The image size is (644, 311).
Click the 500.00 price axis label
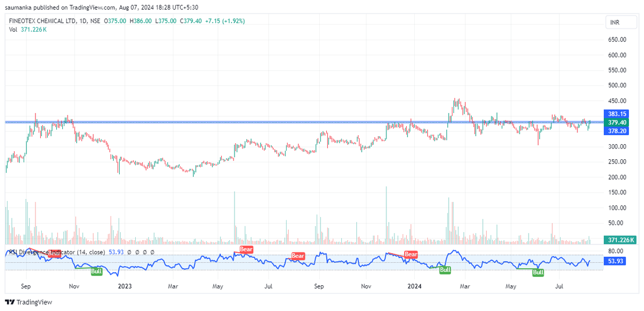click(x=617, y=85)
